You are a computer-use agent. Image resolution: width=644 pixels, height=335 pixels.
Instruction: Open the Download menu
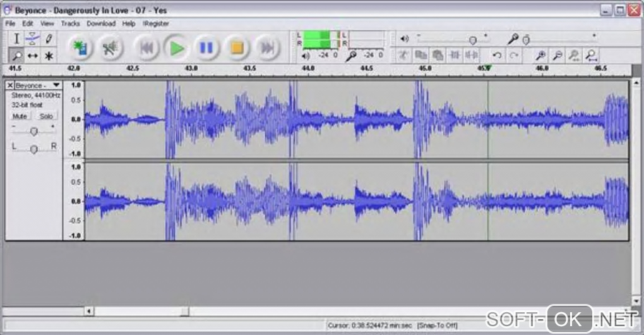[x=101, y=23]
